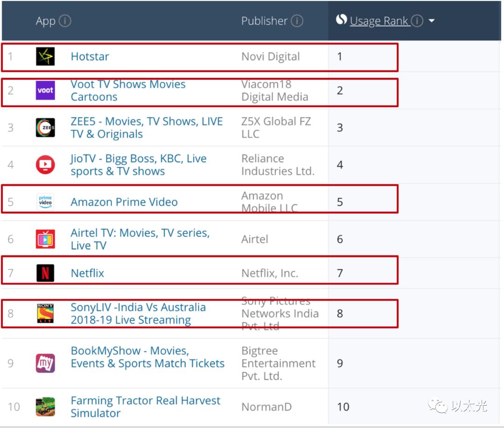Toggle the Usage Rank sort arrow
This screenshot has width=504, height=428.
(x=432, y=21)
